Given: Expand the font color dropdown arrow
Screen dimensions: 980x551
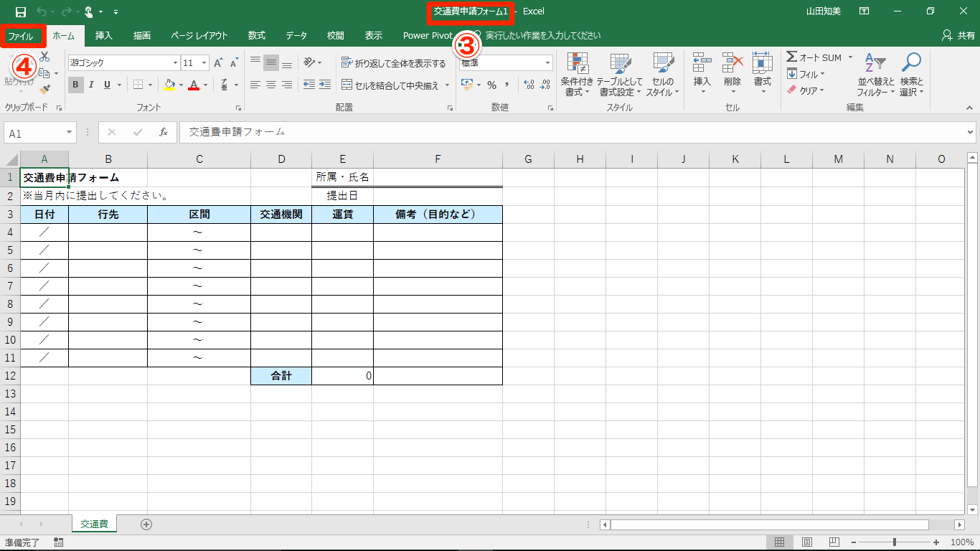Looking at the screenshot, I should [205, 85].
